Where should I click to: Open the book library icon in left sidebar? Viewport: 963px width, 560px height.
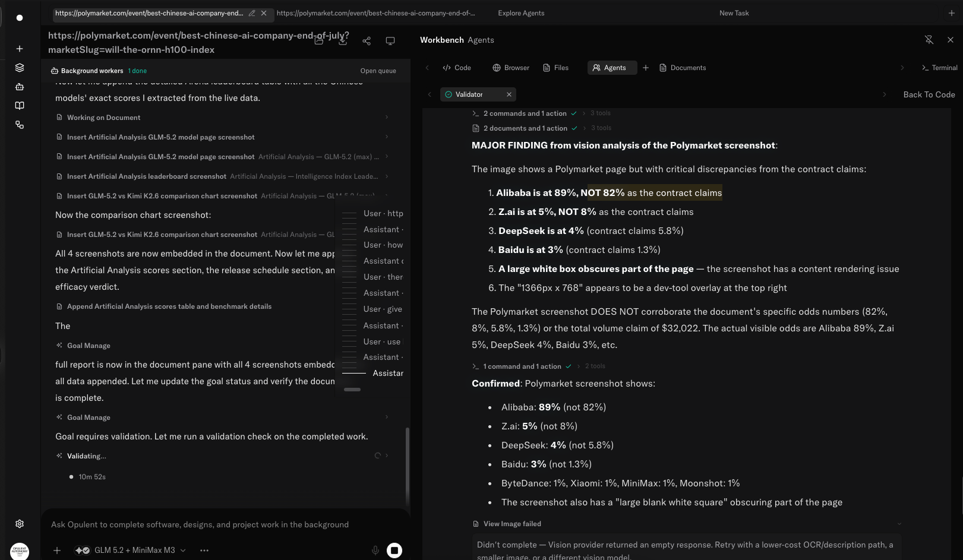20,106
